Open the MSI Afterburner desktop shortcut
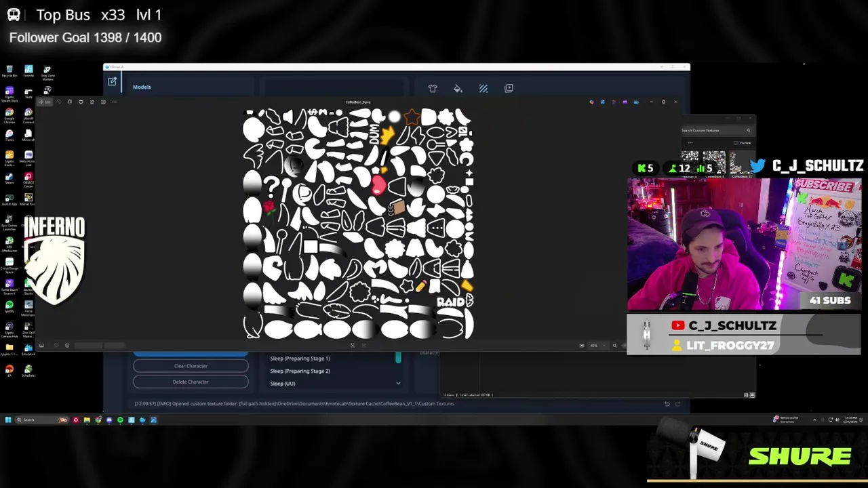The width and height of the screenshot is (868, 488). tap(9, 243)
